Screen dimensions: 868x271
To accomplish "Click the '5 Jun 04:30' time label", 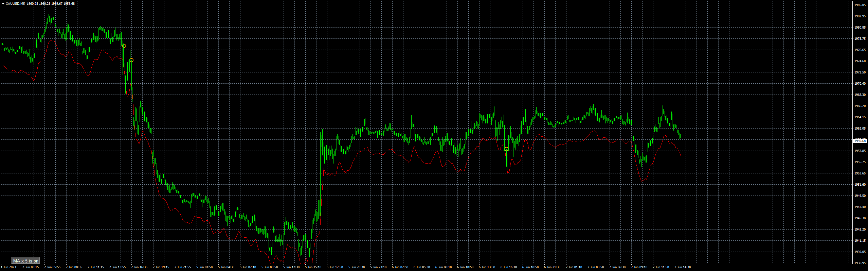I will 226,267.
